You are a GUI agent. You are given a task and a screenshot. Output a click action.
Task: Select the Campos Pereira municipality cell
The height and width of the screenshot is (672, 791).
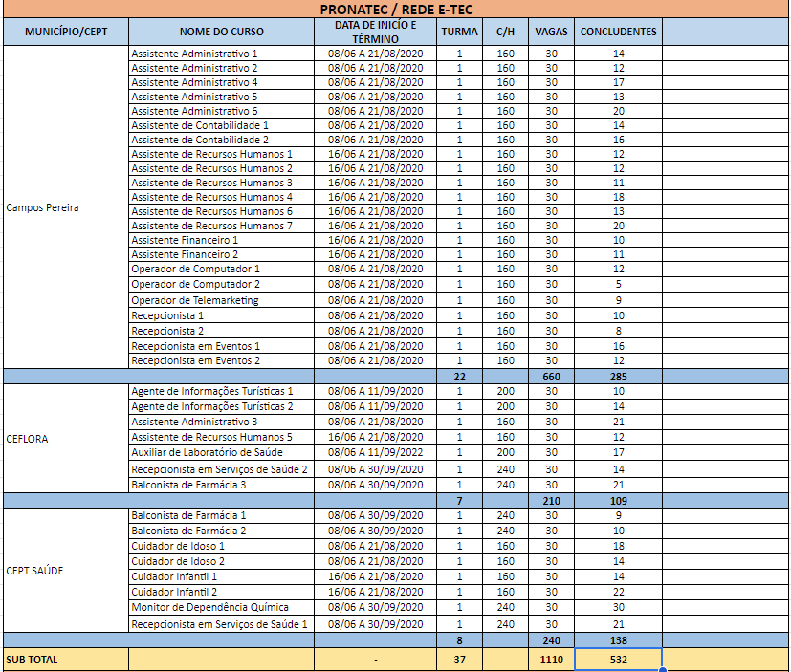coord(65,206)
